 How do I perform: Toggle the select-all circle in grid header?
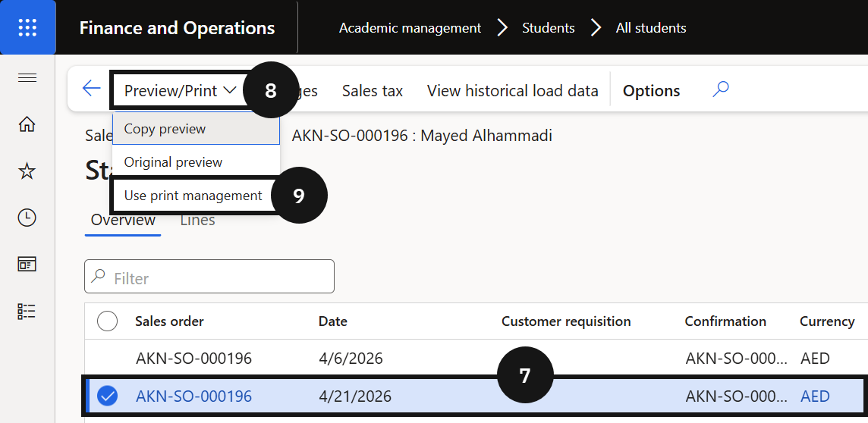point(108,321)
